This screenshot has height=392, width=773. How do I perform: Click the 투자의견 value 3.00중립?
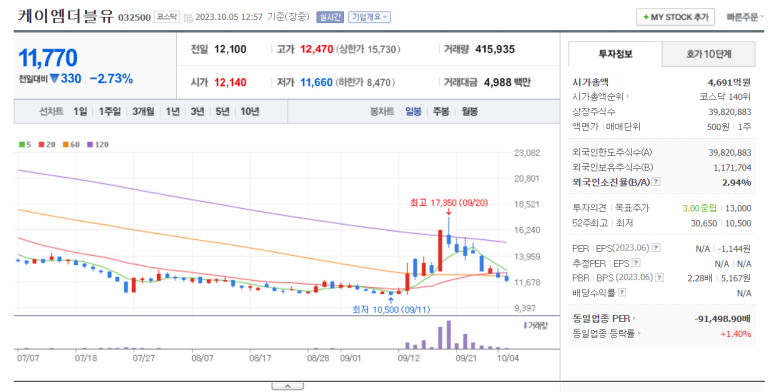pyautogui.click(x=700, y=208)
